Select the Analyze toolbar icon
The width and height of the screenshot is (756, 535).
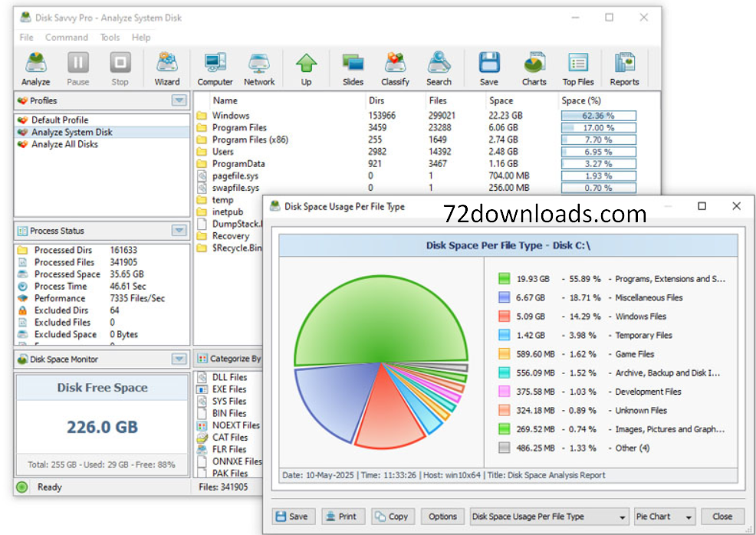point(35,67)
